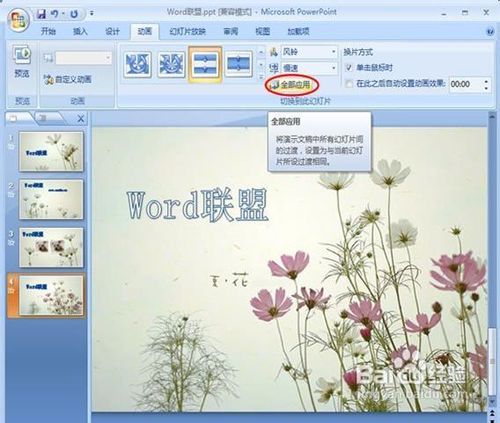
Task: Expand the full transition gallery
Action: 261,77
